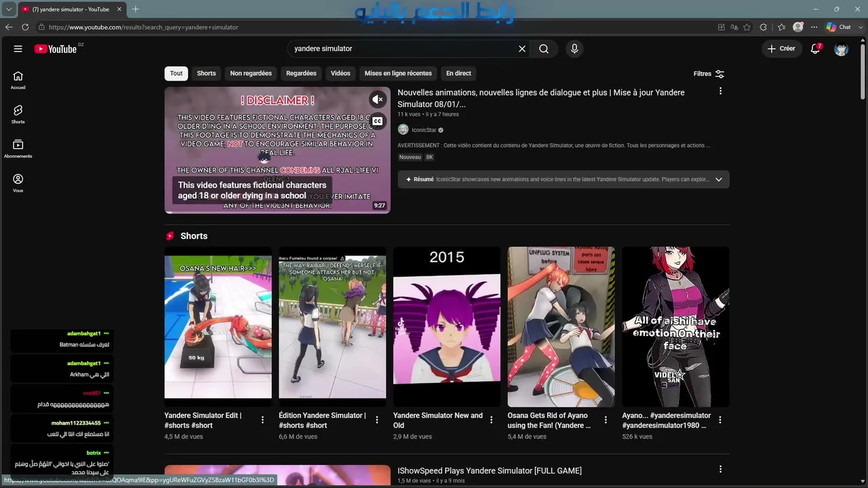Viewport: 868px width, 488px height.
Task: Run the search with the magnifier button
Action: coord(544,49)
